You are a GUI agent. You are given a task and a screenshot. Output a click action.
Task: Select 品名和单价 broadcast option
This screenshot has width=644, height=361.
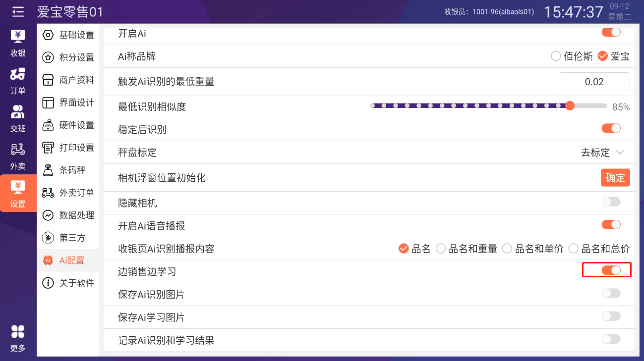tap(532, 249)
